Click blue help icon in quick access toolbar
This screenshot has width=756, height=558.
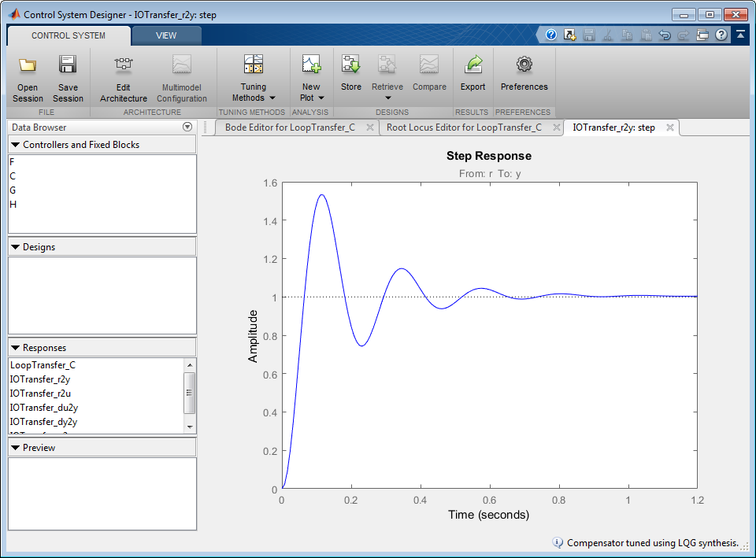coord(551,35)
